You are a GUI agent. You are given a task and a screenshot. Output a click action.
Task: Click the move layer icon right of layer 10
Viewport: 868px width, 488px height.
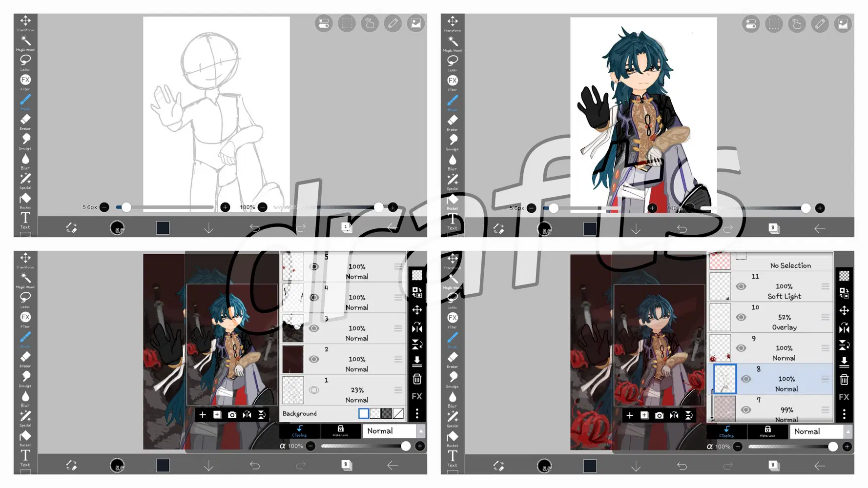click(844, 310)
